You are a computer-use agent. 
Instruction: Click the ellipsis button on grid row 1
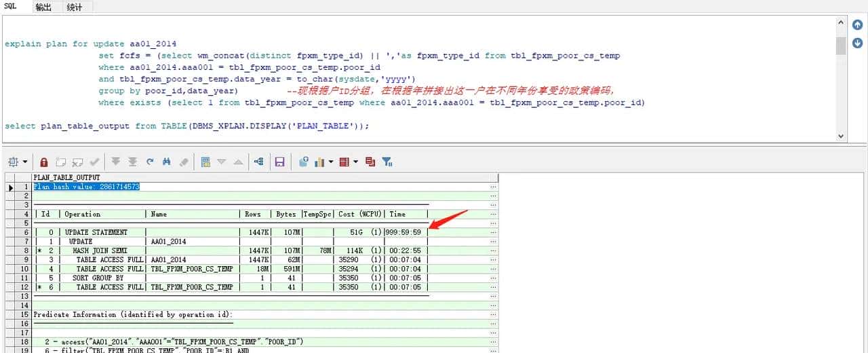tap(493, 186)
